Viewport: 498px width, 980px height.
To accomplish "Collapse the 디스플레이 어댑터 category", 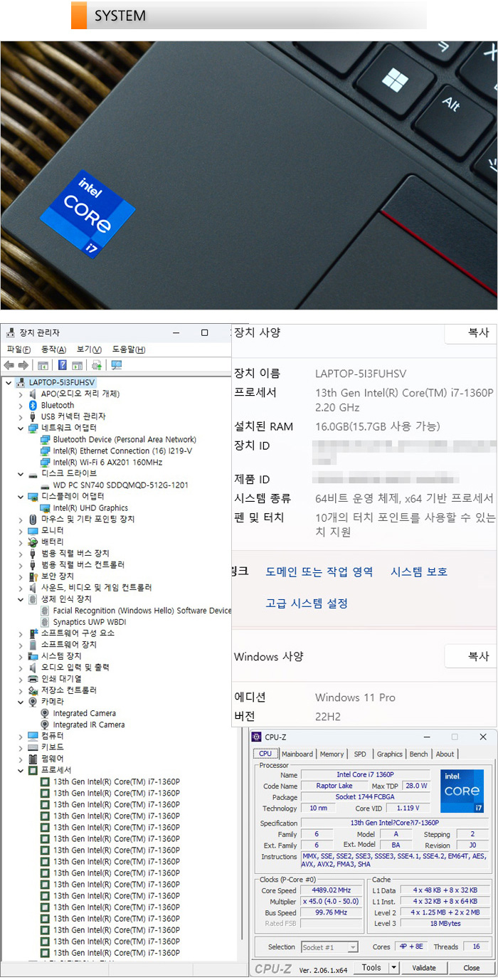I will click(21, 496).
